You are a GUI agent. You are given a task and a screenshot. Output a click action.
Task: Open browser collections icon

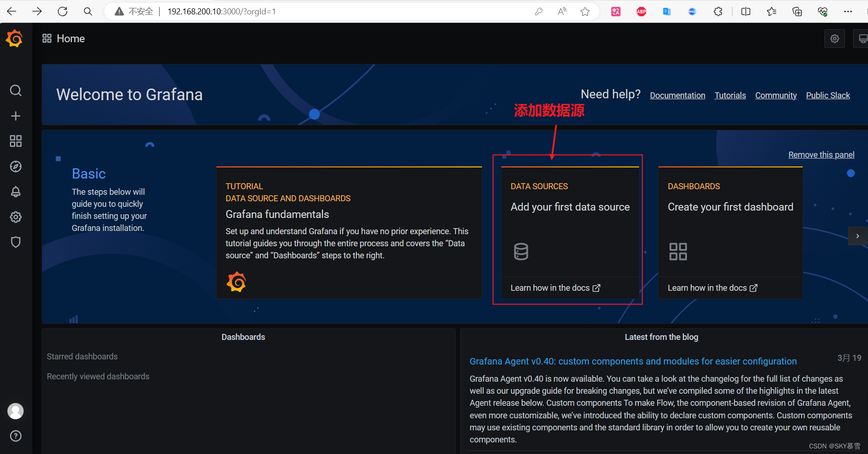click(797, 12)
